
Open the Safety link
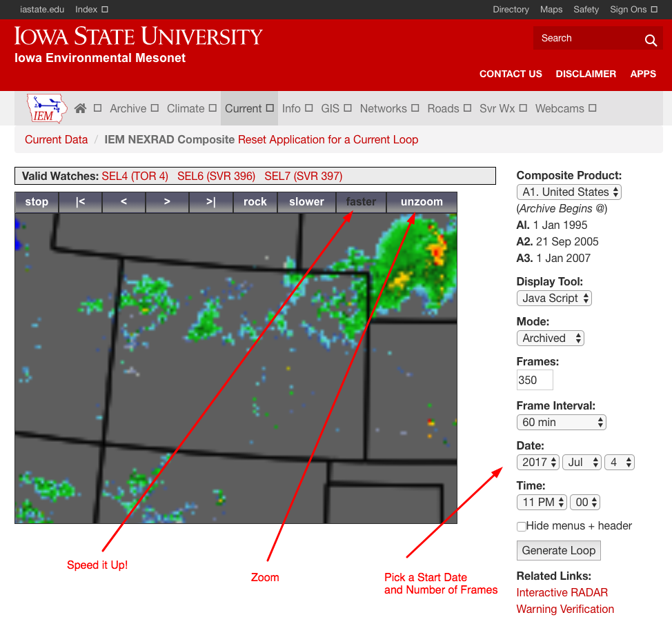pyautogui.click(x=586, y=10)
